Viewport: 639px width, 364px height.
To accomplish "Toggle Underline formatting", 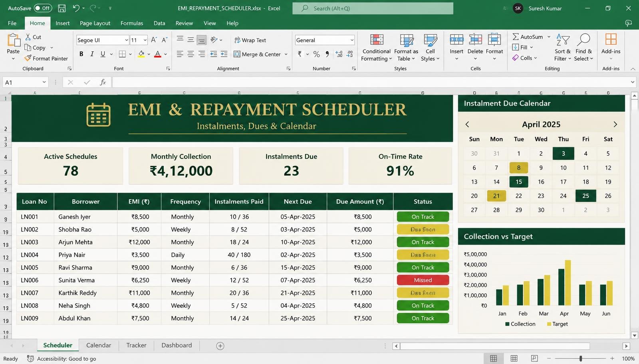I will click(103, 54).
